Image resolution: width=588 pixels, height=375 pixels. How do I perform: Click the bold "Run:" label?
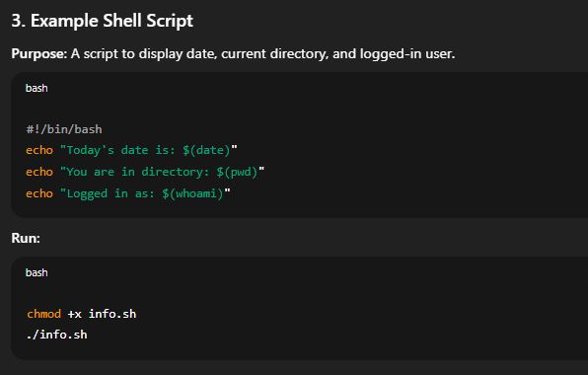point(26,238)
